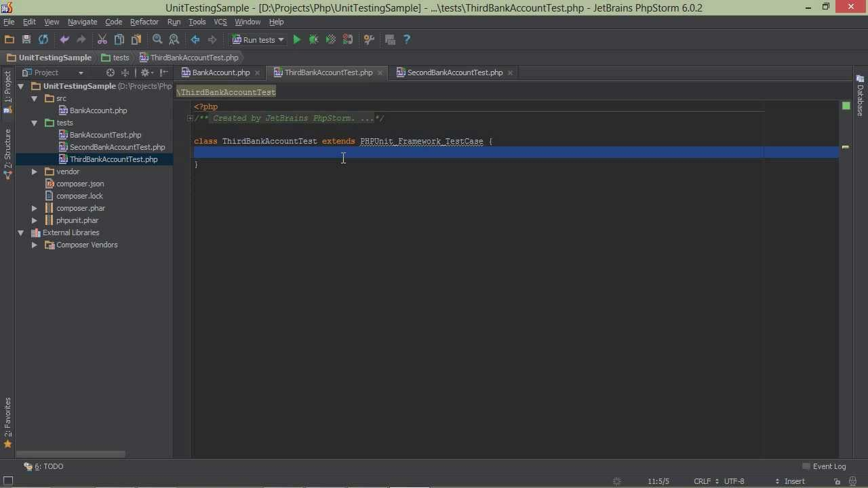868x488 pixels.
Task: Open the Database side panel
Action: [x=860, y=96]
